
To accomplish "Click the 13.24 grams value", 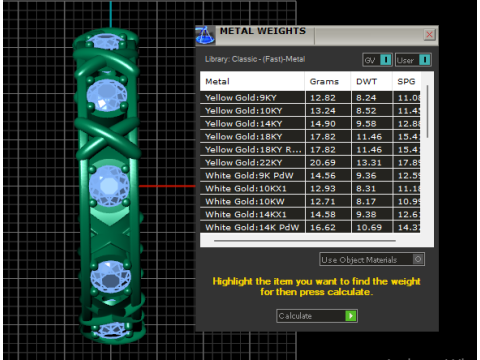I will coord(323,111).
